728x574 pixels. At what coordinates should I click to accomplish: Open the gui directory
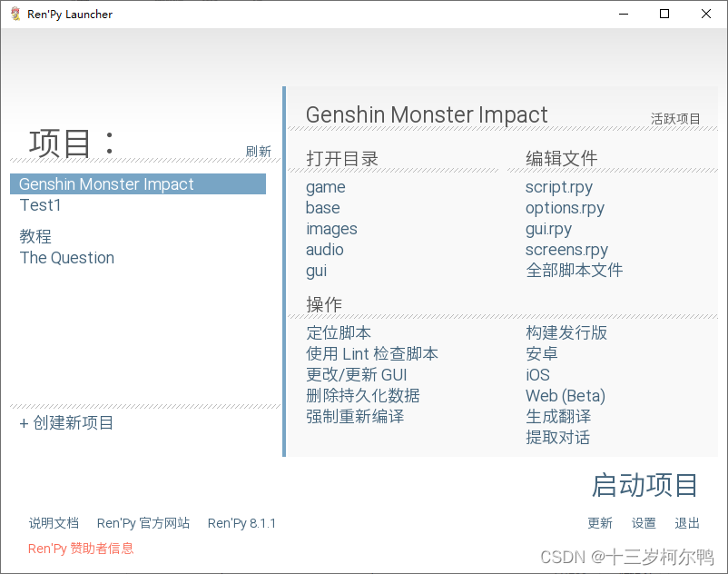point(316,271)
